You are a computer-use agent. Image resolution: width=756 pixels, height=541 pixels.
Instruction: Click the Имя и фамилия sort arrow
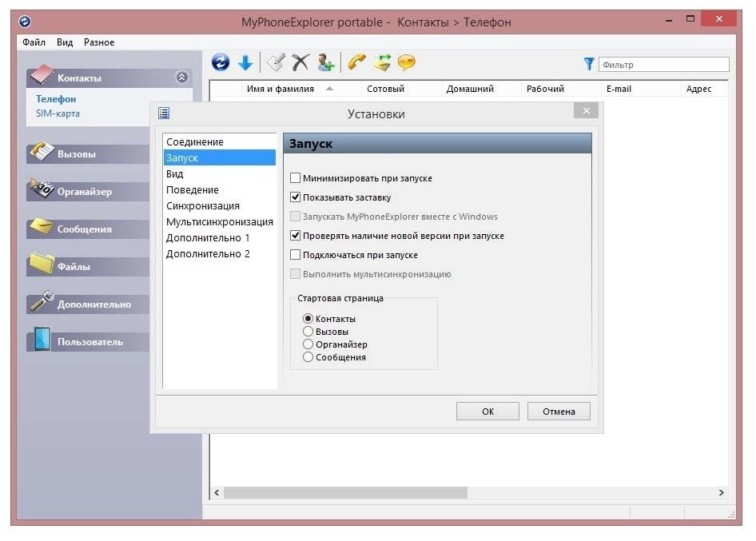329,89
